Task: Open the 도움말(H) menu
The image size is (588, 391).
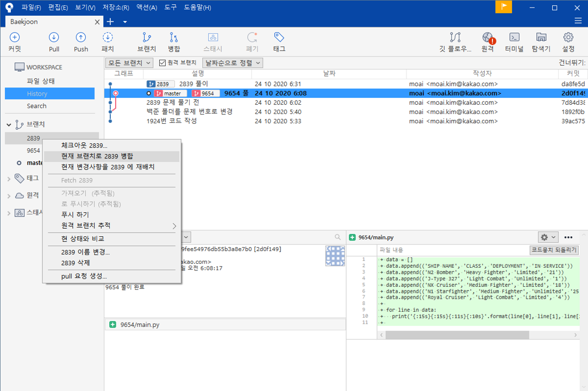Action: (x=197, y=8)
